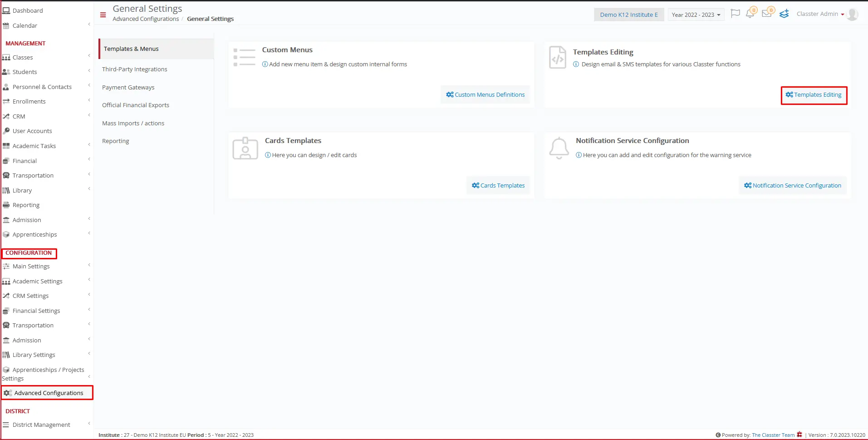This screenshot has width=868, height=440.
Task: Click the blue Classter sync icon
Action: click(x=784, y=14)
